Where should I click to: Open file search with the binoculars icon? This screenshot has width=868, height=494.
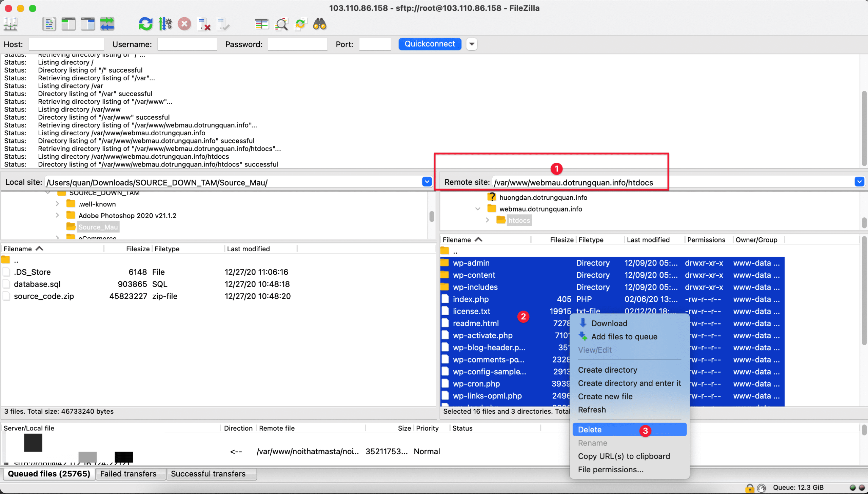319,24
